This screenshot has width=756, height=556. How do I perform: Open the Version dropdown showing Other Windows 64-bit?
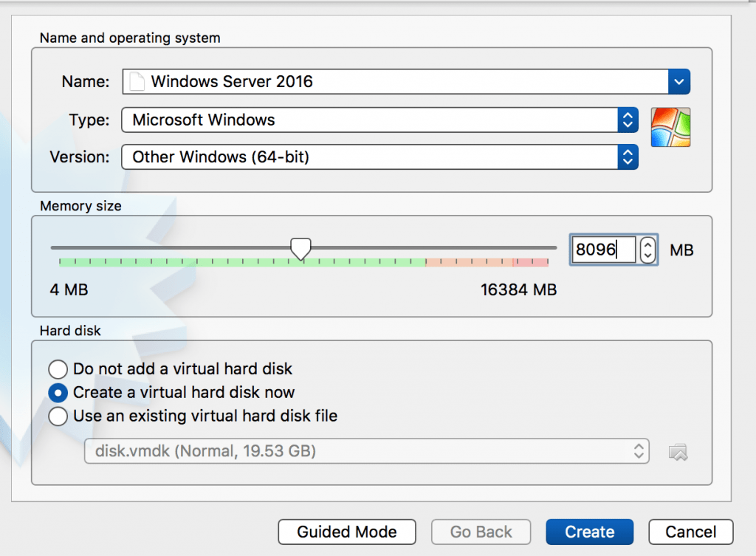tap(627, 157)
